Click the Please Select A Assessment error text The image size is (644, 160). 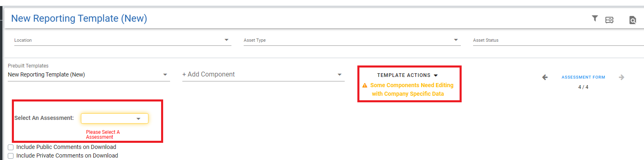click(103, 135)
